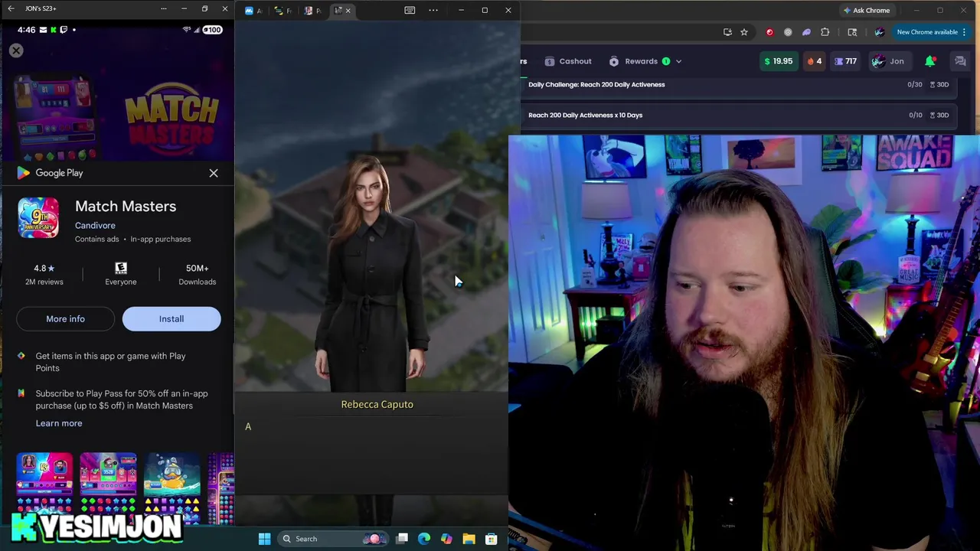Switch to the second tab in the game window

click(283, 11)
